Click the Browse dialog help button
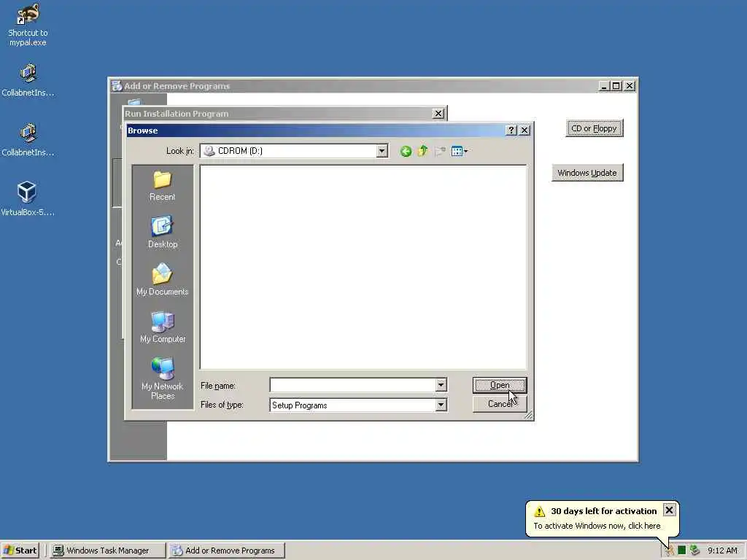The image size is (747, 560). [511, 130]
